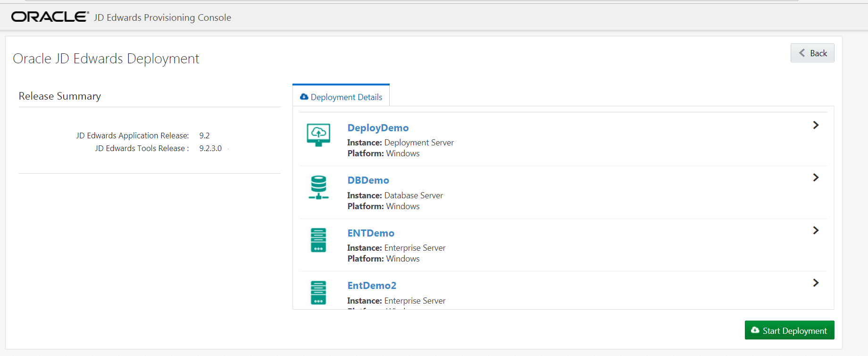This screenshot has height=356, width=868.
Task: Click the Oracle logo in header
Action: (x=50, y=17)
